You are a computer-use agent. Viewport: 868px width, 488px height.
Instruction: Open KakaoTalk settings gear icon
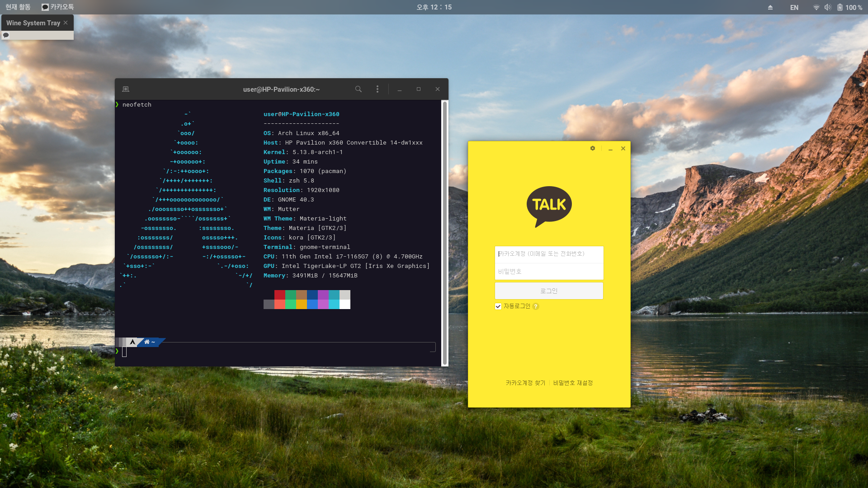[592, 148]
